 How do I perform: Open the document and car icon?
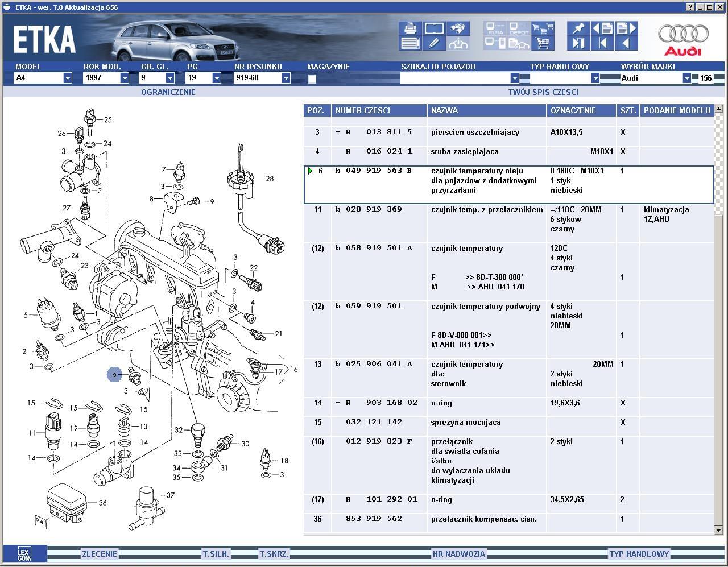pyautogui.click(x=519, y=43)
